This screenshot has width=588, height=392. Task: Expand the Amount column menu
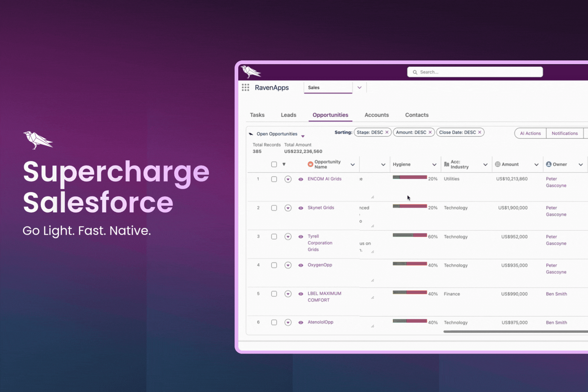coord(536,165)
